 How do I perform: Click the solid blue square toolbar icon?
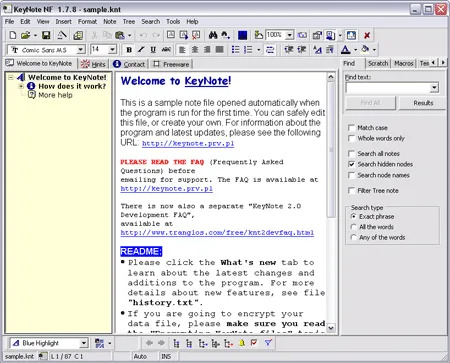pos(242,35)
